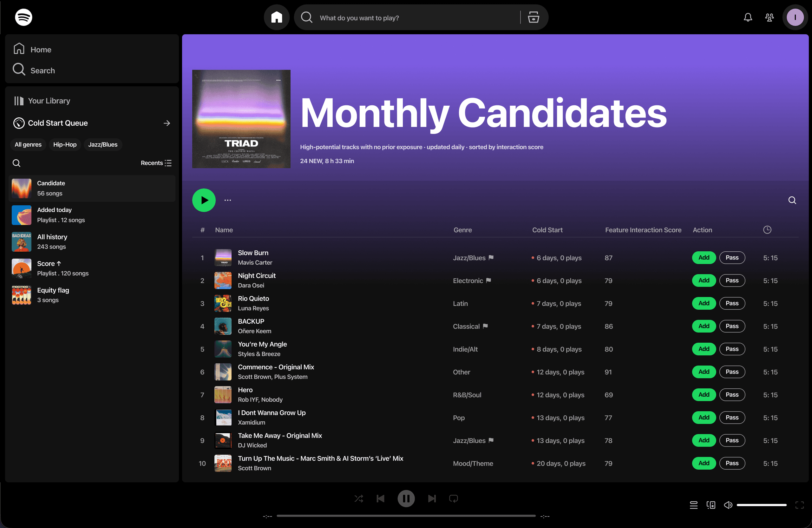
Task: Open the queue icon in player bar
Action: pos(693,505)
